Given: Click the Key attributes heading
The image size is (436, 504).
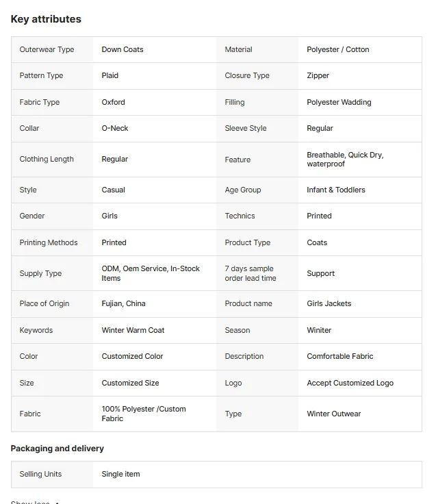Looking at the screenshot, I should pos(46,19).
